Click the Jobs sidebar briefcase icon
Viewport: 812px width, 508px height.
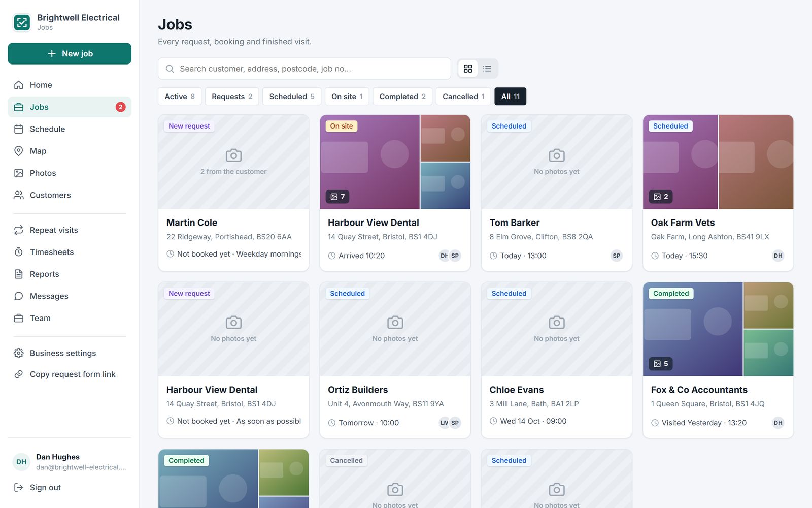pos(19,107)
